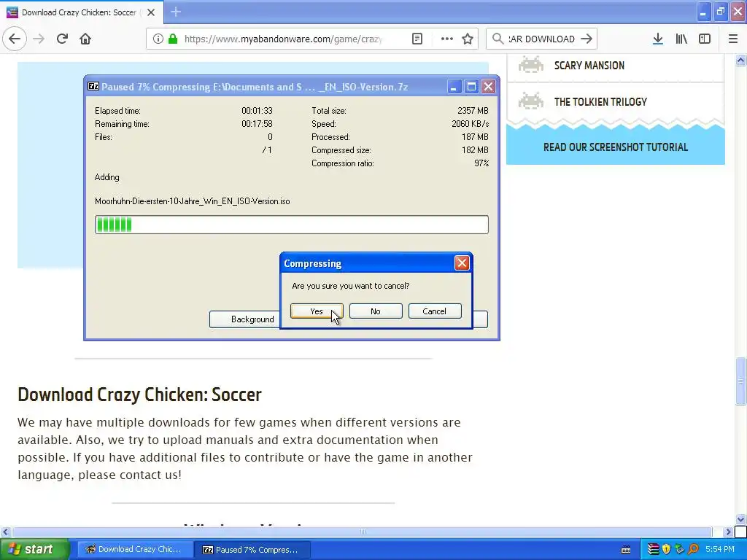
Task: Toggle reader view icon
Action: point(417,39)
